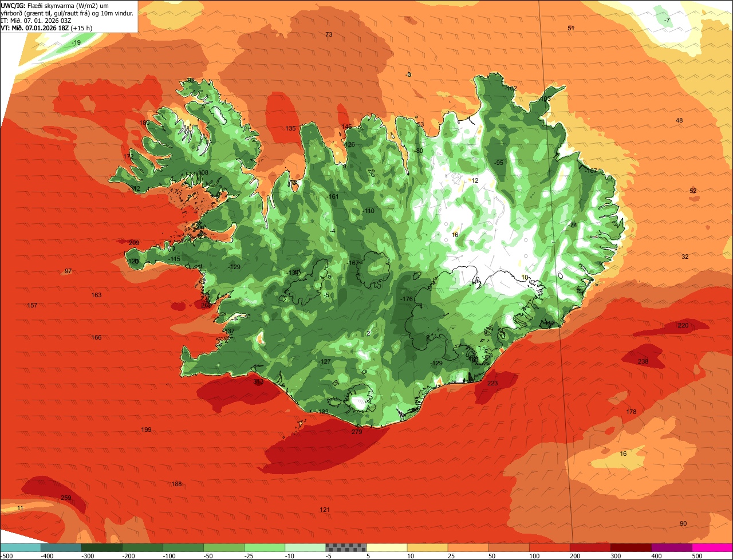Click the ocean value 178 in the southeast

pyautogui.click(x=631, y=412)
